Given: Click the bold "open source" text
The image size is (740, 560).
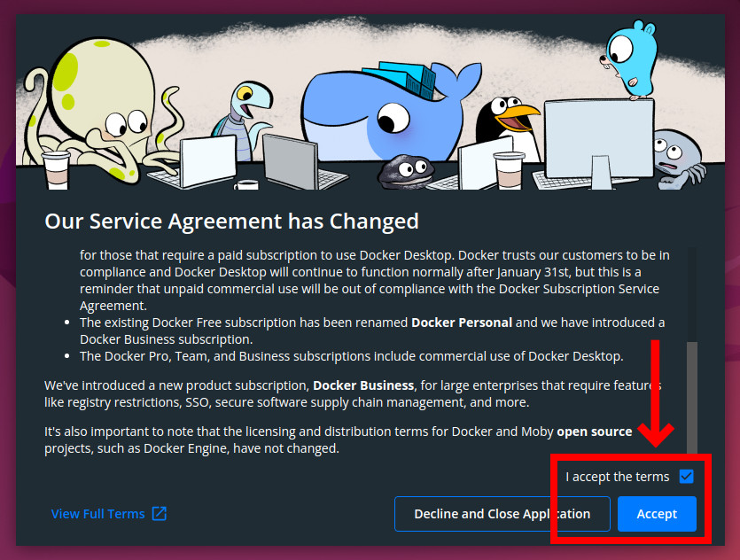Looking at the screenshot, I should tap(594, 432).
